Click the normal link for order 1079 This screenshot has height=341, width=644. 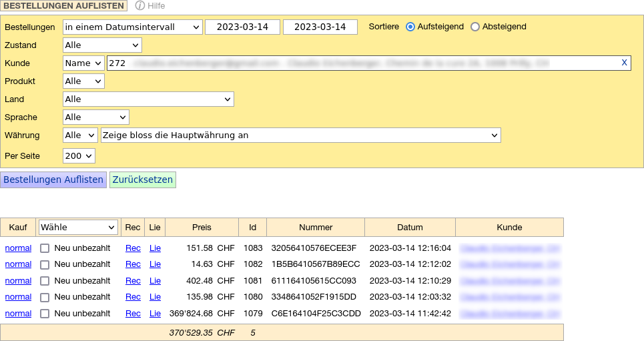18,314
